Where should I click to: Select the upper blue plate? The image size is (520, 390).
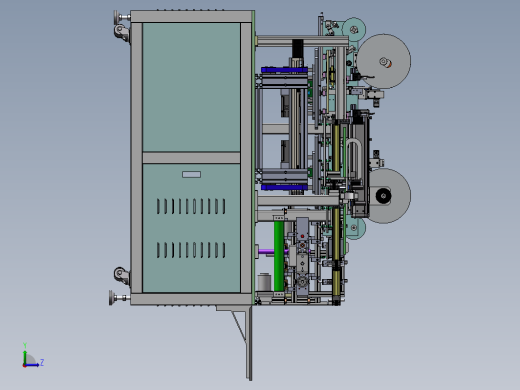pos(284,70)
